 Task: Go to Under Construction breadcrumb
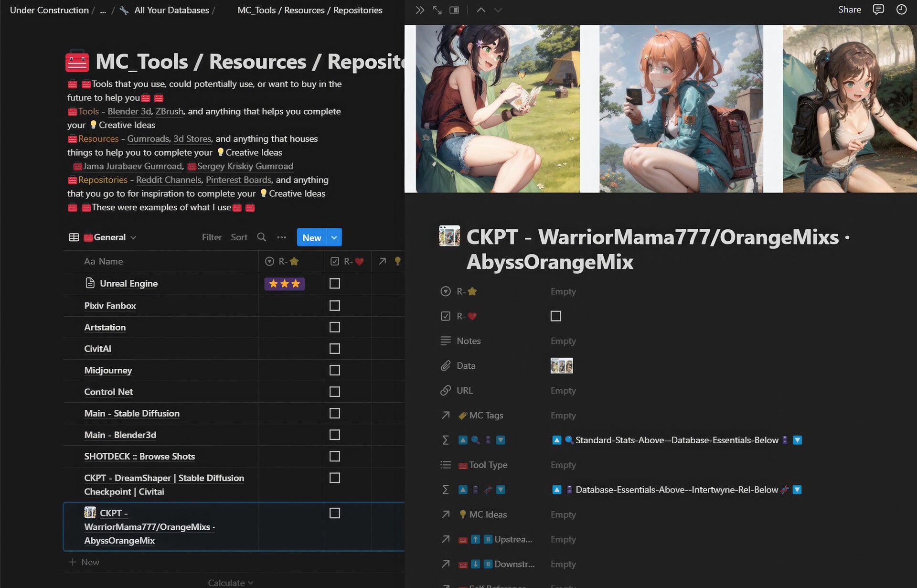[x=49, y=10]
